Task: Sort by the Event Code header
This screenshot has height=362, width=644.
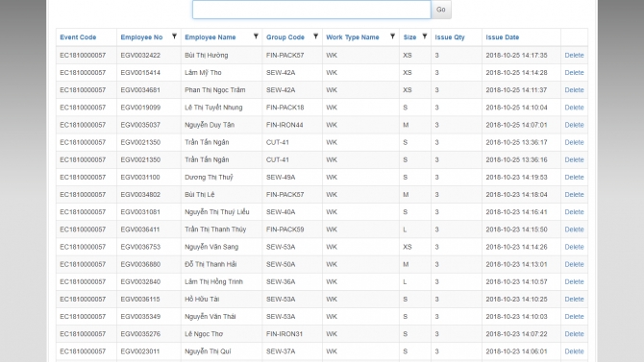Action: point(78,37)
